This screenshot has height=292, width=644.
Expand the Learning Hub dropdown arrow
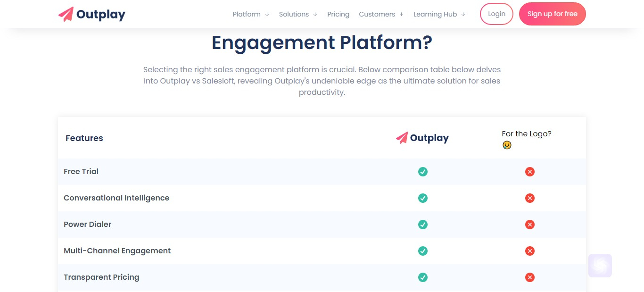coord(463,14)
